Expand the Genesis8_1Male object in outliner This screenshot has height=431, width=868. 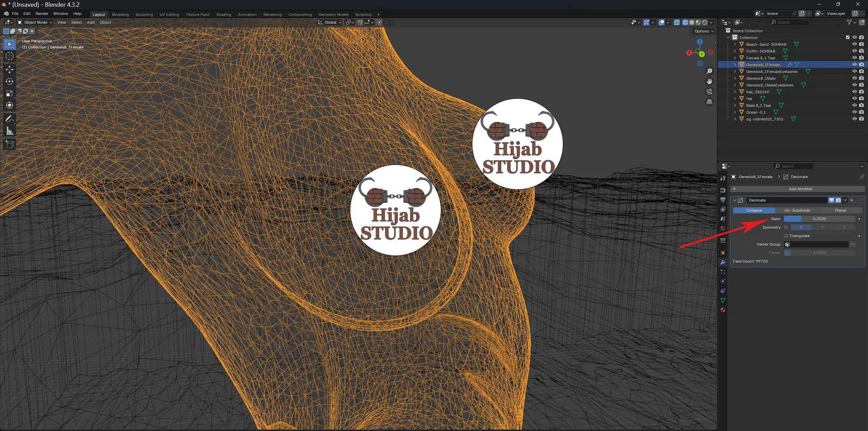[735, 78]
